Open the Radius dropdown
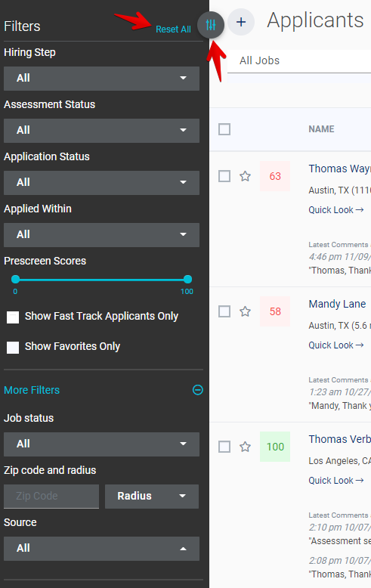Image resolution: width=371 pixels, height=588 pixels. (152, 496)
